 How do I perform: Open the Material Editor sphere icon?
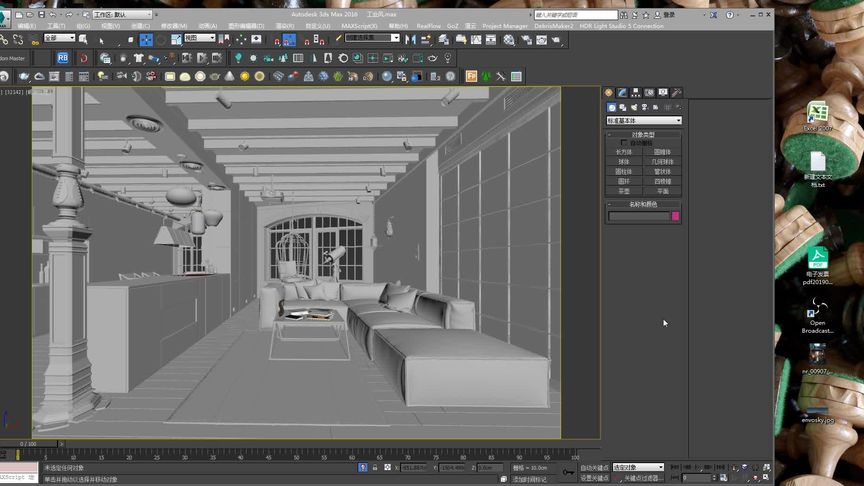[509, 39]
